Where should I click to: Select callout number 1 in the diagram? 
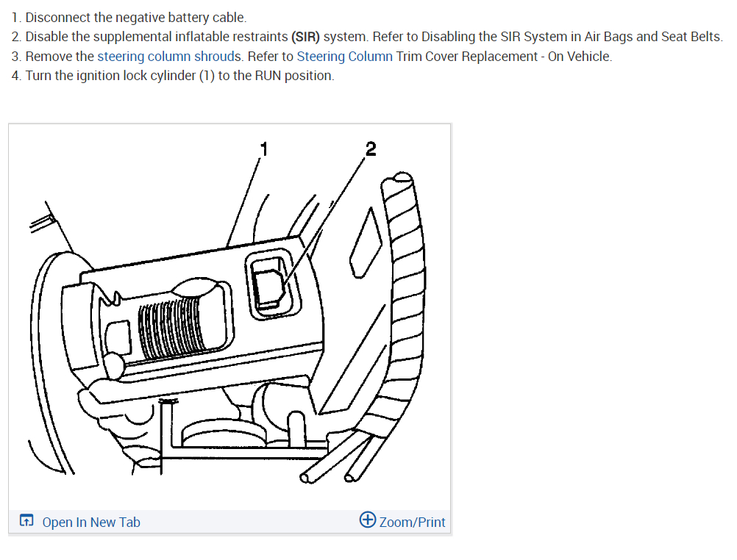264,149
